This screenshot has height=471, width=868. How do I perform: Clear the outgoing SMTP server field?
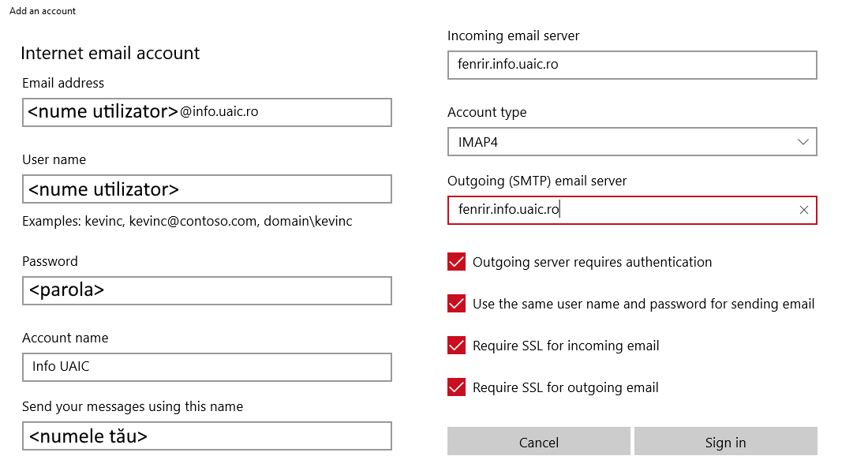(x=803, y=210)
